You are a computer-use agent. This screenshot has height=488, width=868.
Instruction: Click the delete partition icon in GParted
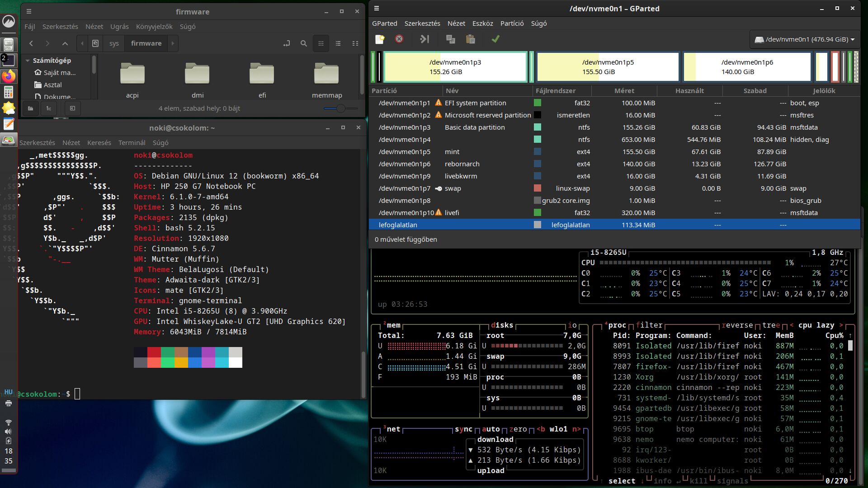(399, 39)
